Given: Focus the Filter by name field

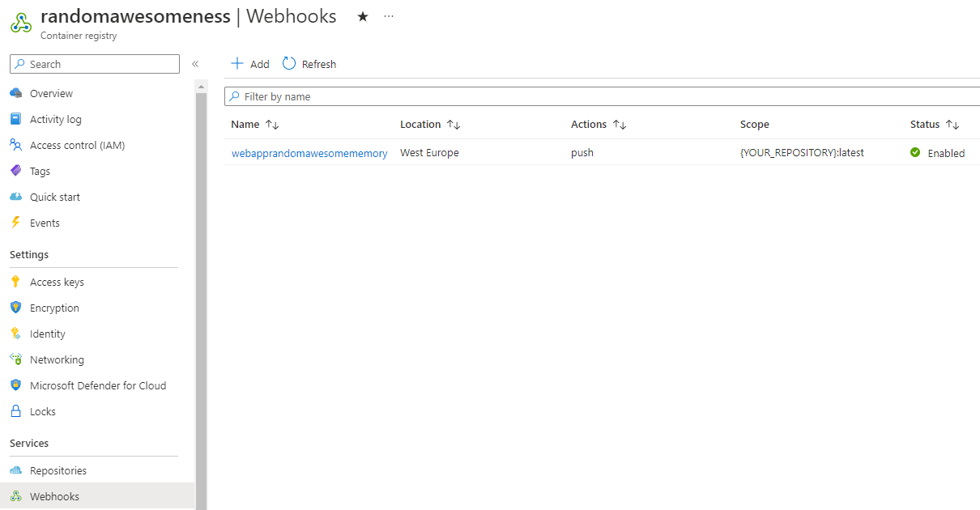Looking at the screenshot, I should 603,96.
